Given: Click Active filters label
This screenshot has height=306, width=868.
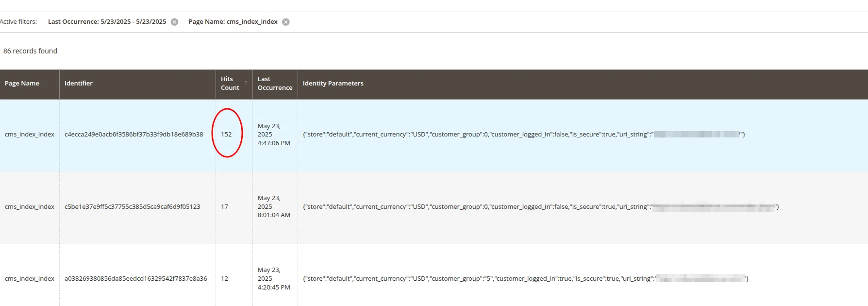Looking at the screenshot, I should (x=18, y=22).
